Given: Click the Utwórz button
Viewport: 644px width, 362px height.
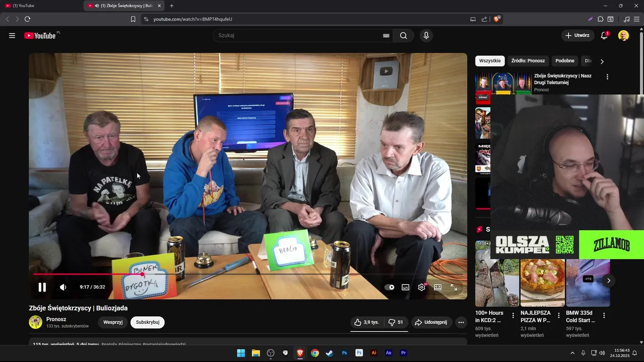Looking at the screenshot, I should point(577,35).
